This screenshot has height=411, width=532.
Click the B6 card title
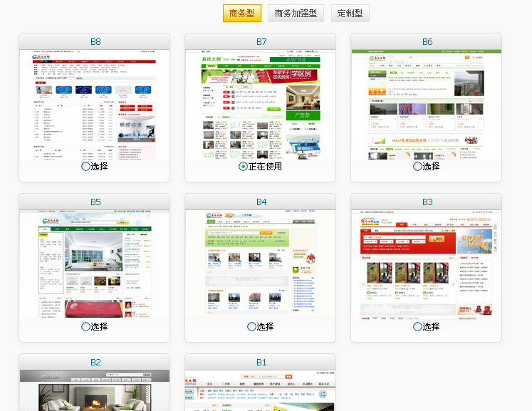(x=427, y=42)
